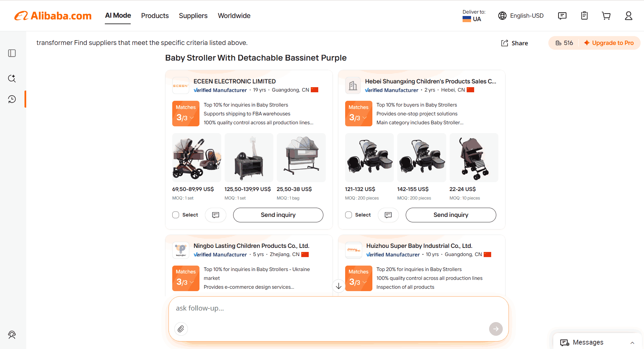Viewport: 644px width, 349px height.
Task: Open the Products tab
Action: pos(155,16)
